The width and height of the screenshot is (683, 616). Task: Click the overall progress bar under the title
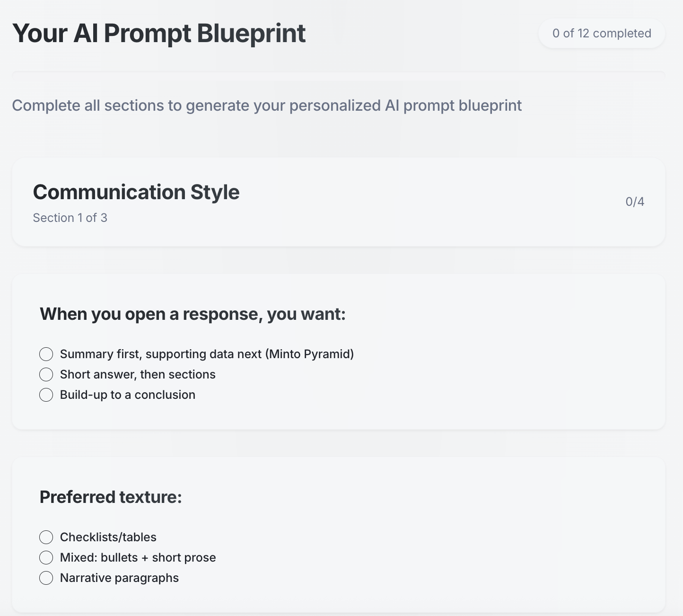[338, 75]
